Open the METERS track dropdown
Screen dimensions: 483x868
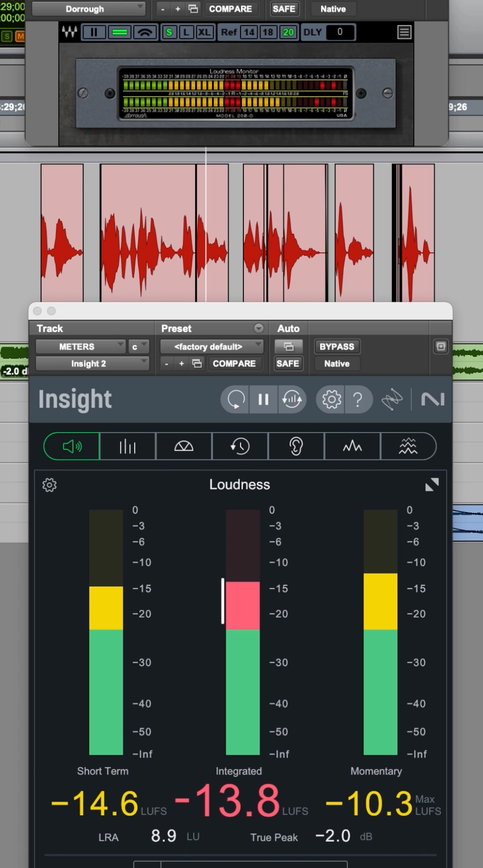pos(80,346)
